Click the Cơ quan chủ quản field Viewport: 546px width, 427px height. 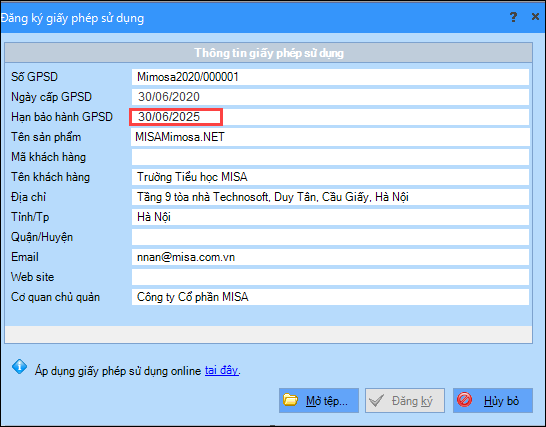[x=330, y=297]
